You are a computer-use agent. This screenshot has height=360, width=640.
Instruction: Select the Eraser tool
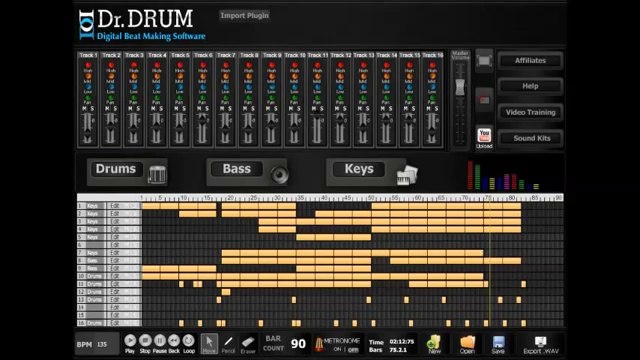[248, 344]
